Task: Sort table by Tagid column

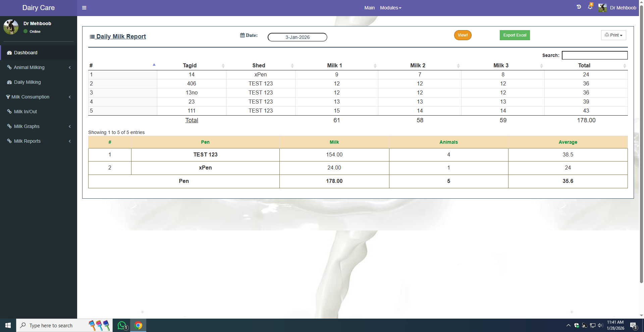Action: (190, 65)
